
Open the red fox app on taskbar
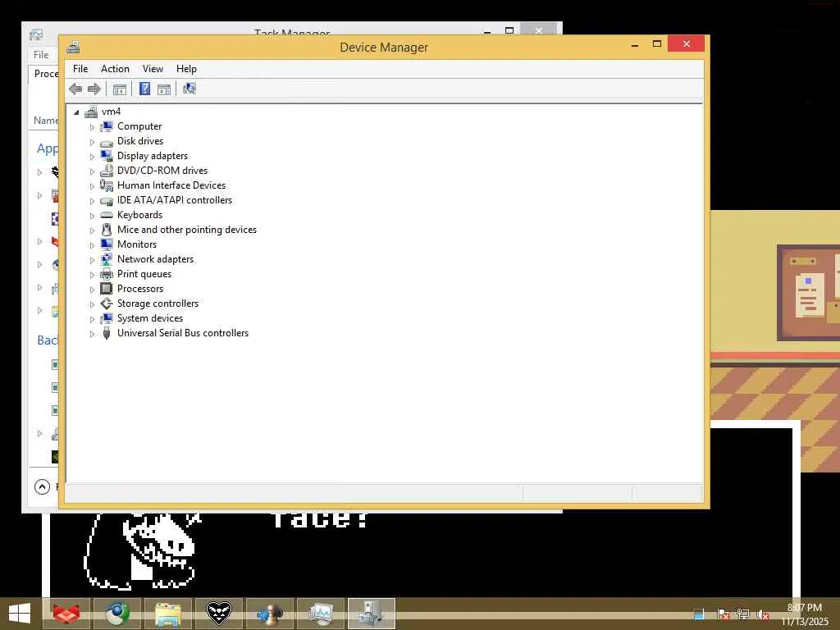(66, 614)
